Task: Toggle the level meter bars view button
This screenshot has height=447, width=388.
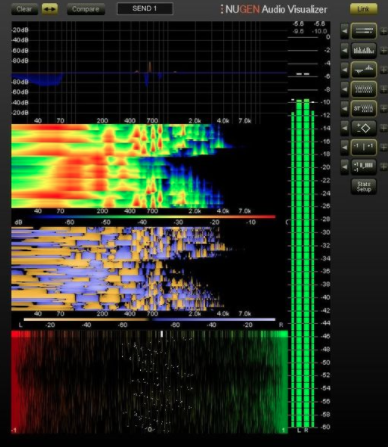Action: [364, 31]
